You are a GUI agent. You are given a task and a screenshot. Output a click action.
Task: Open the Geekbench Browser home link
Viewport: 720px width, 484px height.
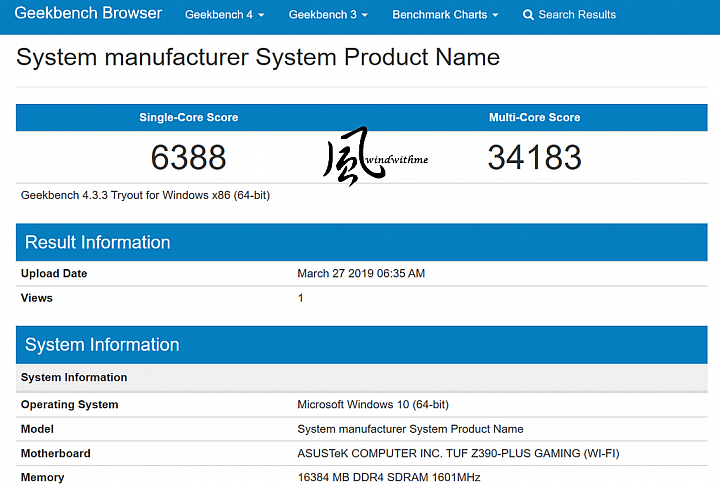88,13
